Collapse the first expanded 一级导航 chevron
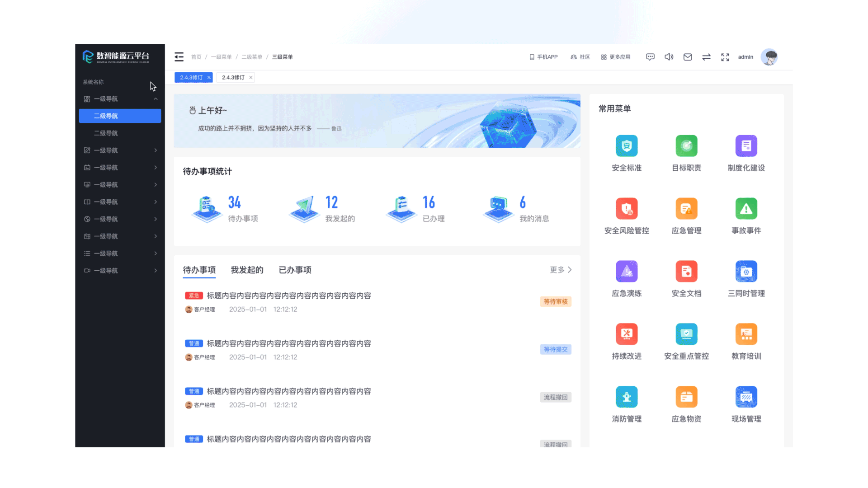This screenshot has width=868, height=488. [x=156, y=99]
